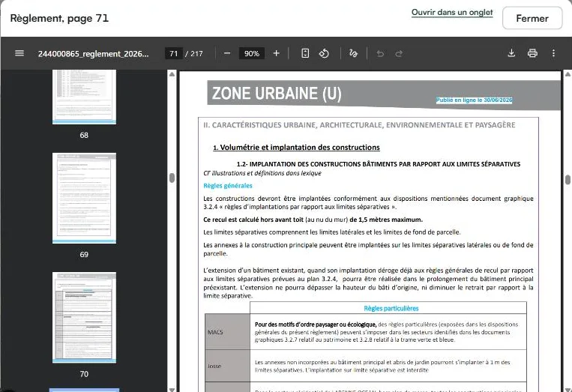Click the file name 244000865_reglement_2026...
This screenshot has height=392, width=572.
(x=94, y=54)
